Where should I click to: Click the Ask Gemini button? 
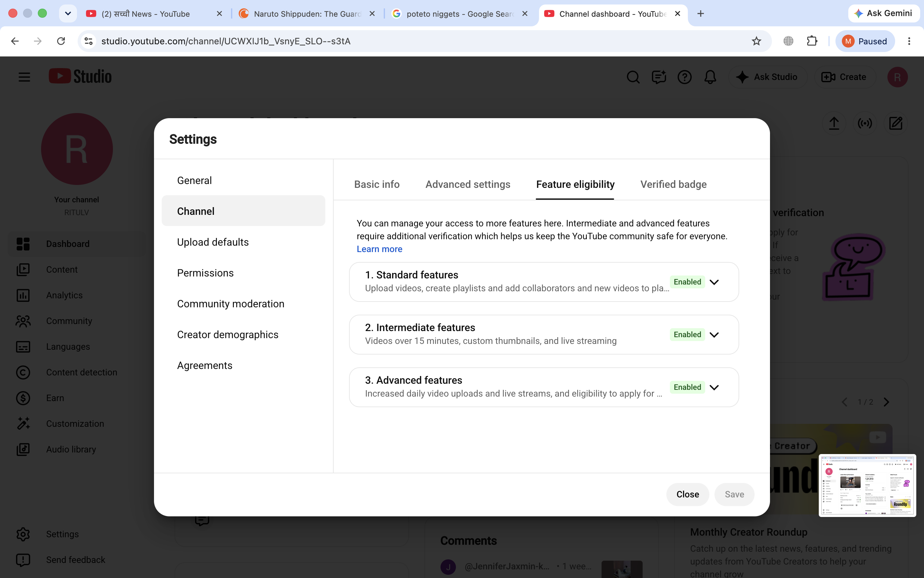pyautogui.click(x=884, y=13)
